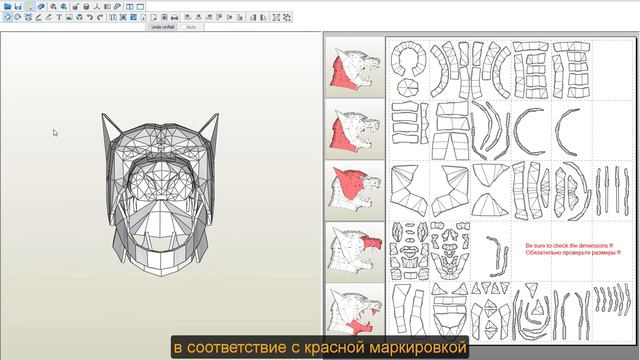Viewport: 640px width, 360px height.
Task: Click the Undo Unfold button
Action: click(162, 27)
